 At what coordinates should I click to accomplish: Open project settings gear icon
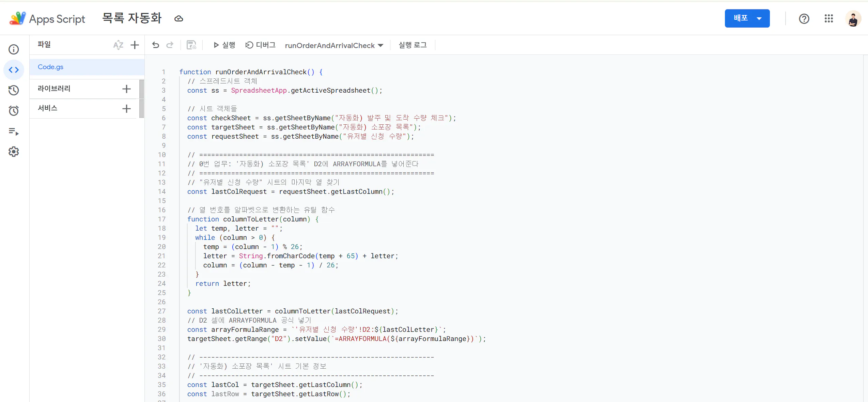(x=14, y=152)
